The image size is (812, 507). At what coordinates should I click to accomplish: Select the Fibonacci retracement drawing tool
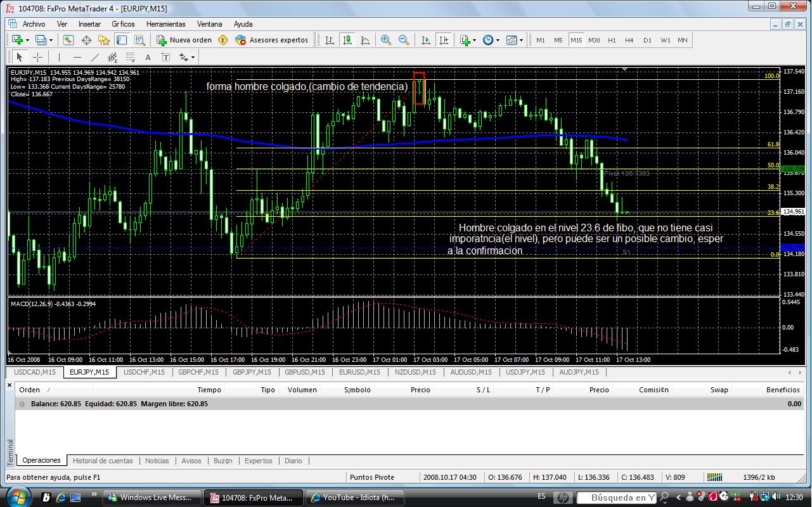pyautogui.click(x=130, y=57)
